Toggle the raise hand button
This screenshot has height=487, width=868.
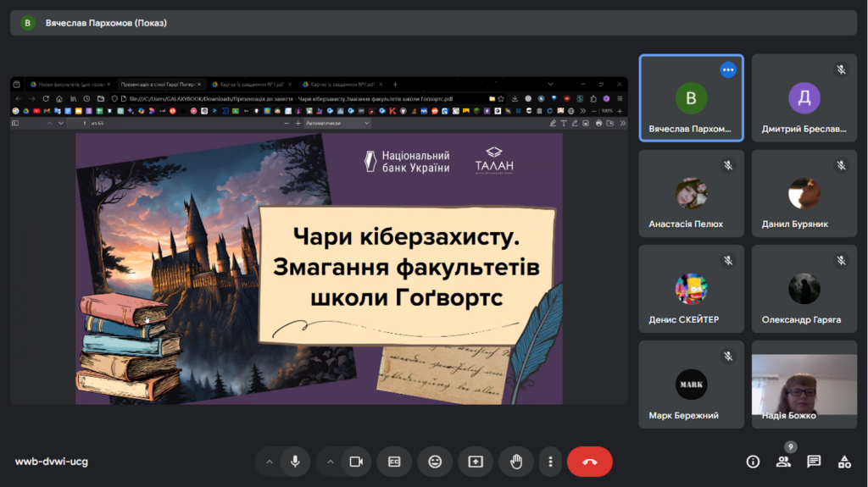516,462
